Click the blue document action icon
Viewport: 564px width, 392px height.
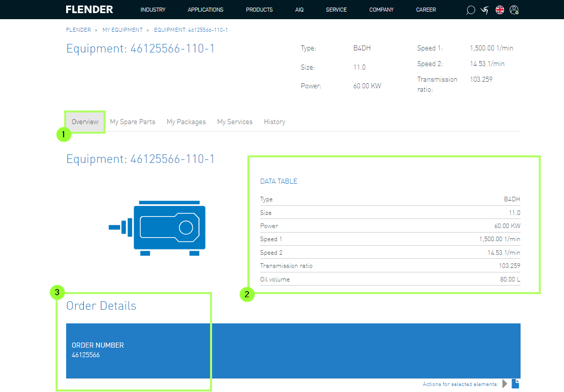pyautogui.click(x=516, y=384)
